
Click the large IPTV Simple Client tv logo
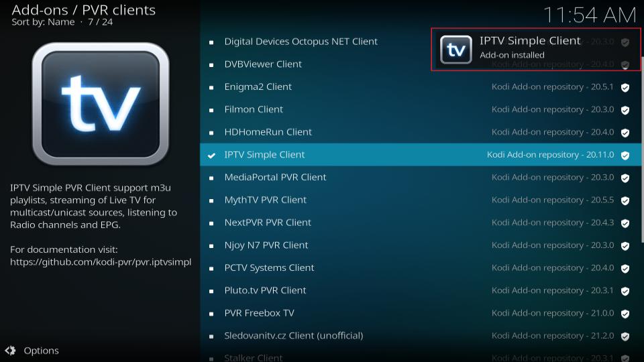point(101,104)
